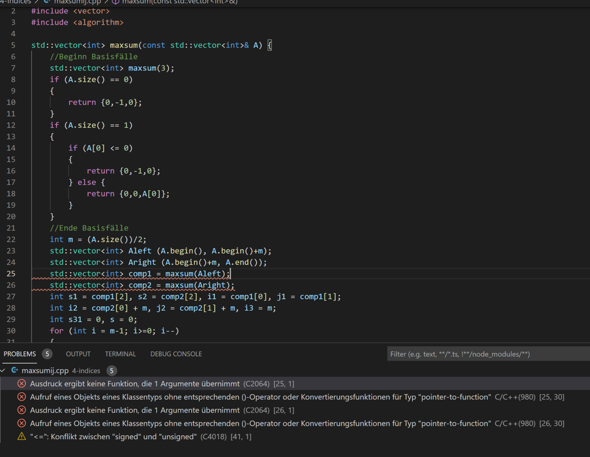The image size is (590, 457).
Task: Click the badge 5 beside 4-indices
Action: point(111,370)
